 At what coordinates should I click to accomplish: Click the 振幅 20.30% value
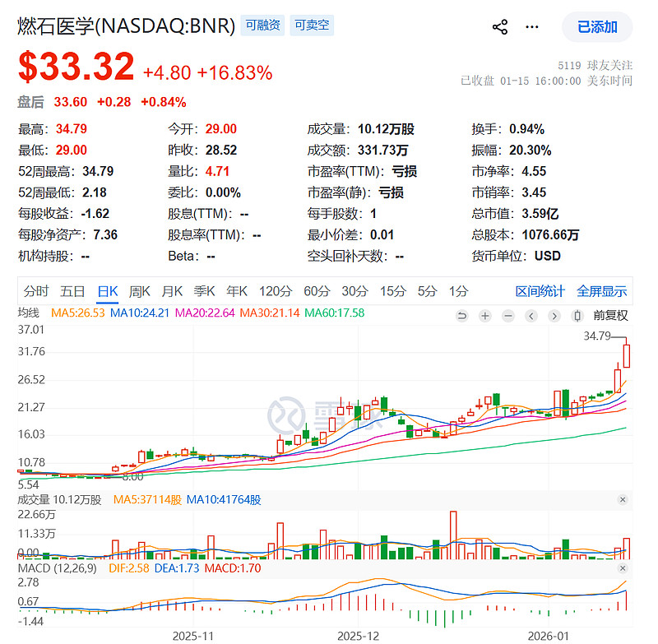pos(530,150)
